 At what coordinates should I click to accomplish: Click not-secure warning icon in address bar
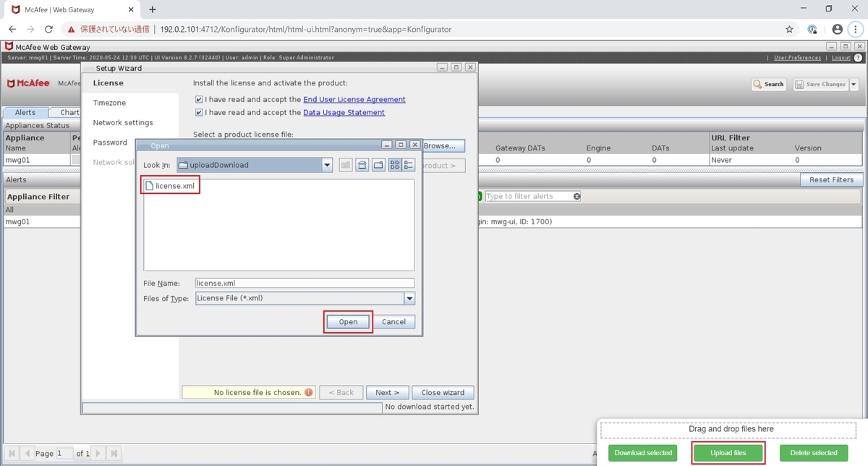tap(71, 30)
